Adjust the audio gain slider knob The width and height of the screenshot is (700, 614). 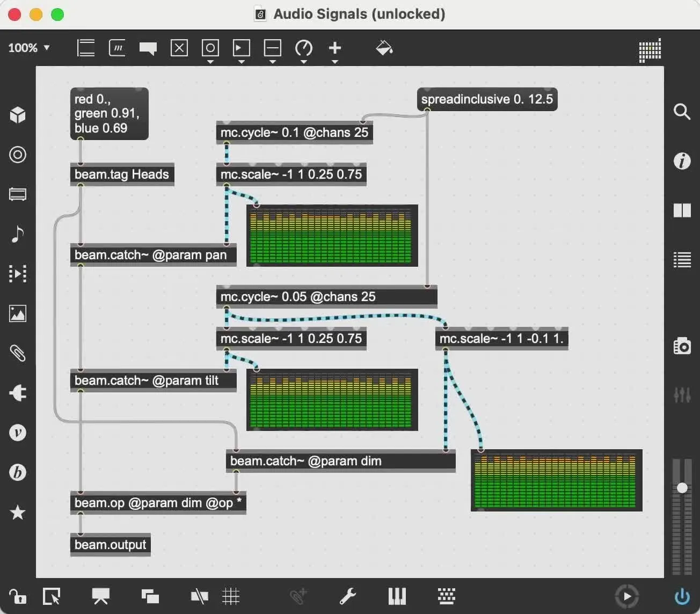pos(682,487)
